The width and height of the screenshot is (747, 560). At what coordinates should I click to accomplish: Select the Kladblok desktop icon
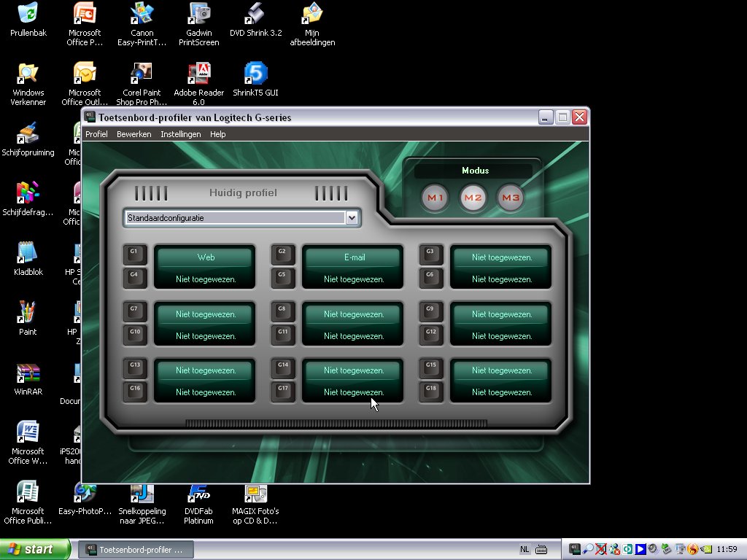[x=28, y=259]
